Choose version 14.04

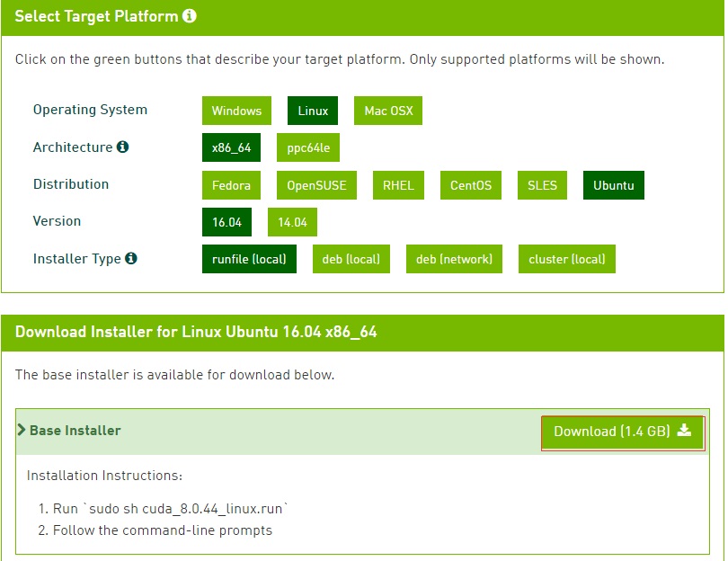click(x=292, y=222)
